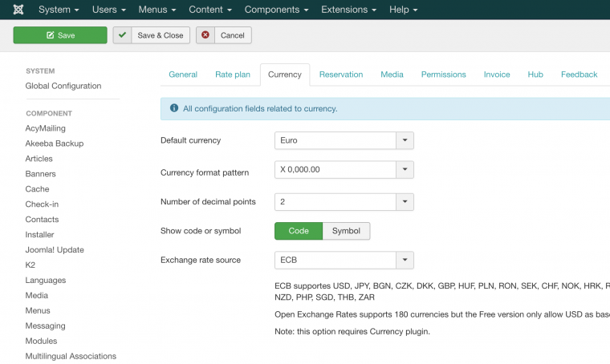Switch to the Reservation tab

(340, 75)
